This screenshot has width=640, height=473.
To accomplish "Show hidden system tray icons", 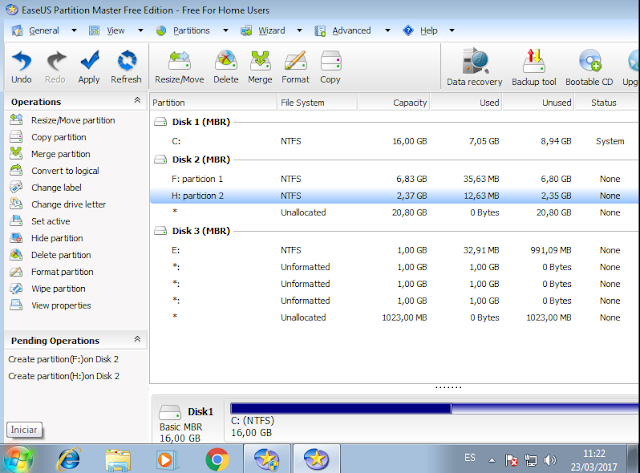I will point(492,461).
